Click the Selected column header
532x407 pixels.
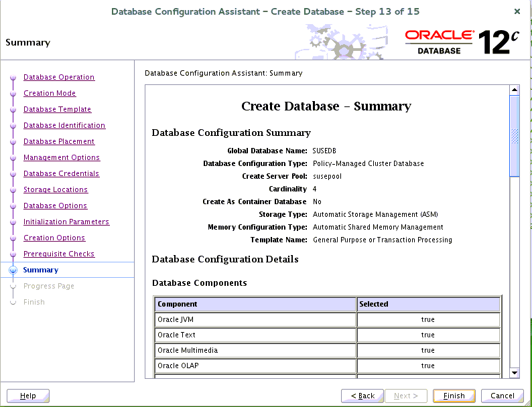[429, 304]
